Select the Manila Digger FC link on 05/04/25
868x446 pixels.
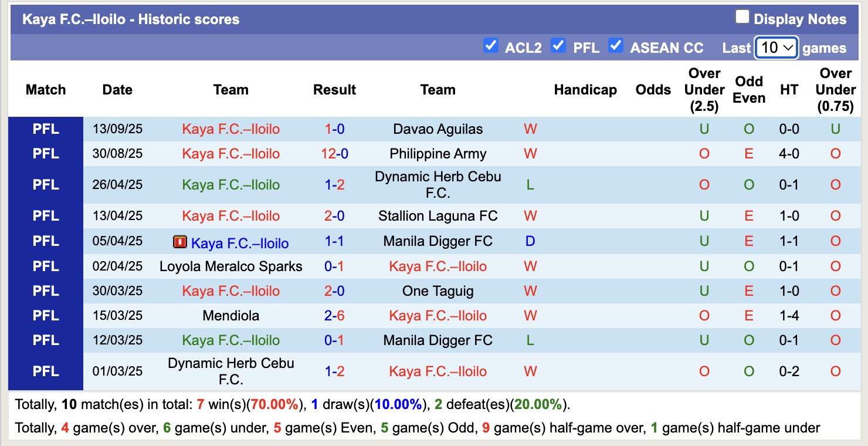tap(438, 241)
